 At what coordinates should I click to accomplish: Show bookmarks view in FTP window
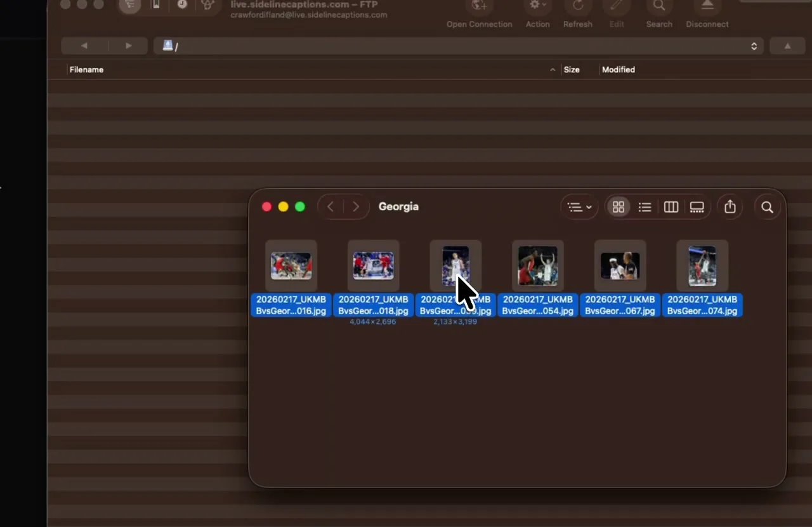coord(156,6)
